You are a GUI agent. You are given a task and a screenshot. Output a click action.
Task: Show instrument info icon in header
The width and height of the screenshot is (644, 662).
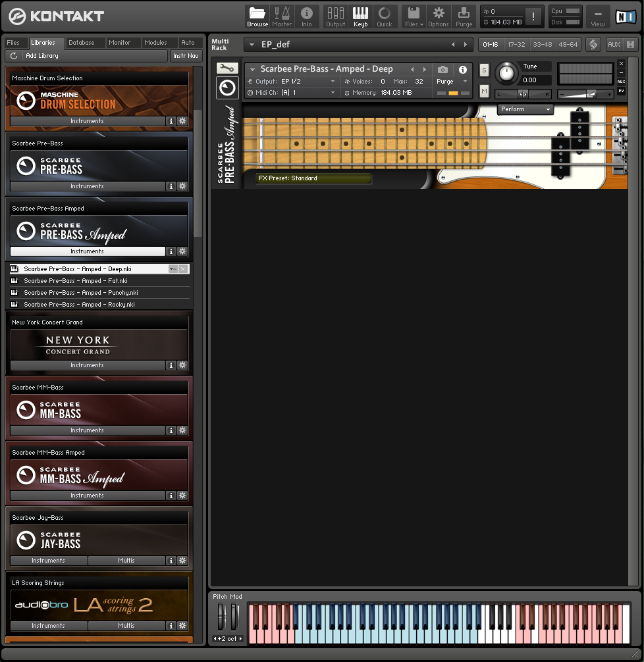463,70
